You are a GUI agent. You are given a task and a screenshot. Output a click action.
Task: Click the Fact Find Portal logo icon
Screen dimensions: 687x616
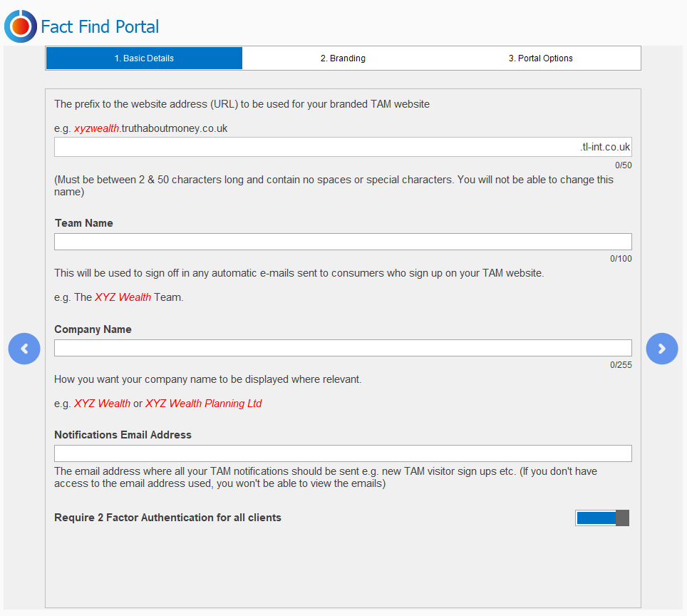pyautogui.click(x=21, y=26)
